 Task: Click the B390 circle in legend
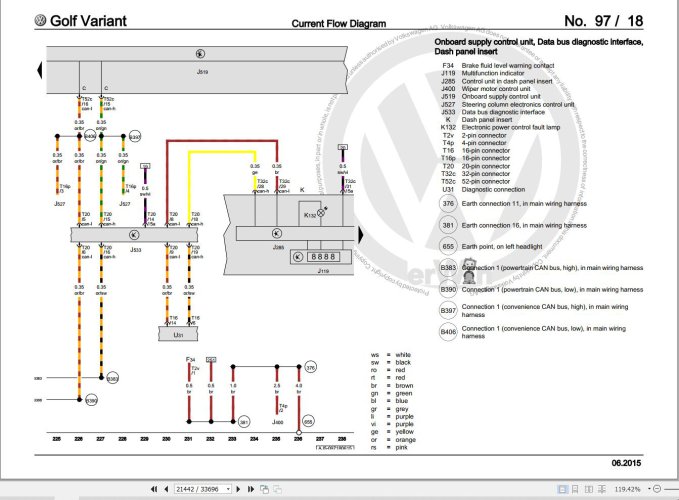(448, 289)
